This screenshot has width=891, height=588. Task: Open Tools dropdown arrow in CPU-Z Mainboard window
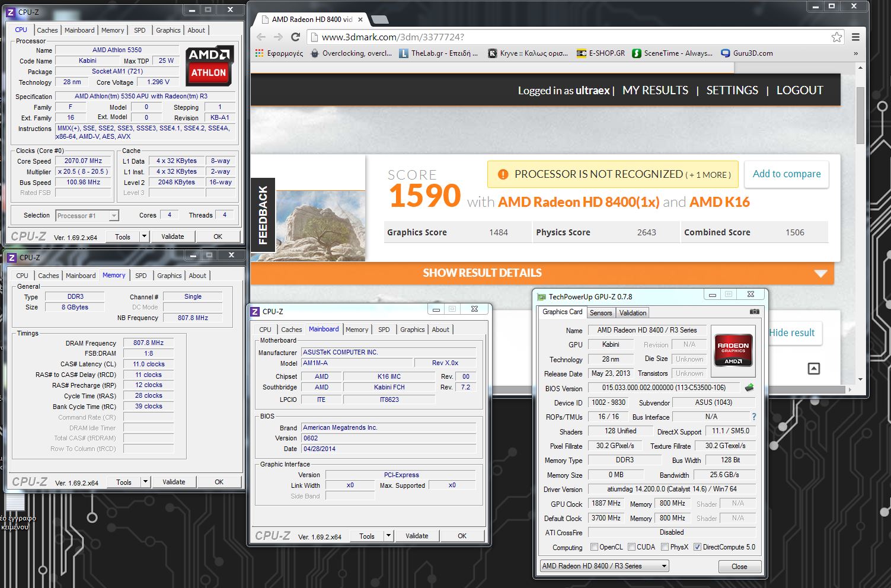[x=388, y=536]
